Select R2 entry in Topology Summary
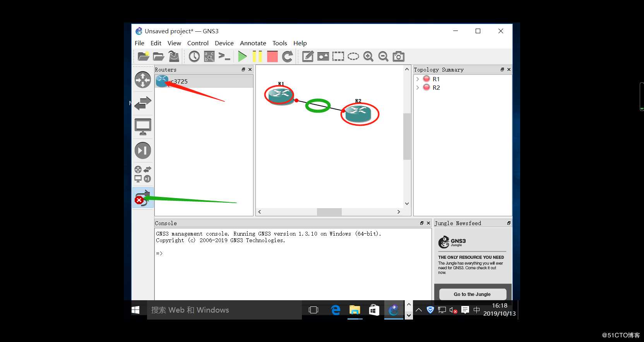The image size is (644, 342). pyautogui.click(x=436, y=87)
